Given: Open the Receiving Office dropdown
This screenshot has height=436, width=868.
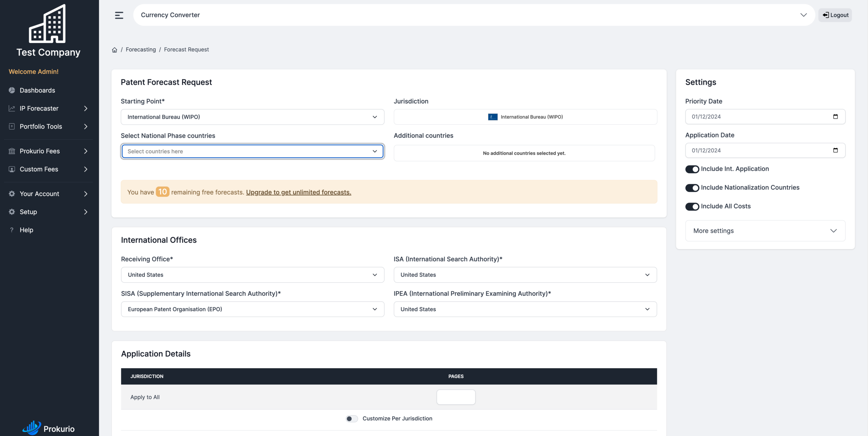Looking at the screenshot, I should pos(253,275).
